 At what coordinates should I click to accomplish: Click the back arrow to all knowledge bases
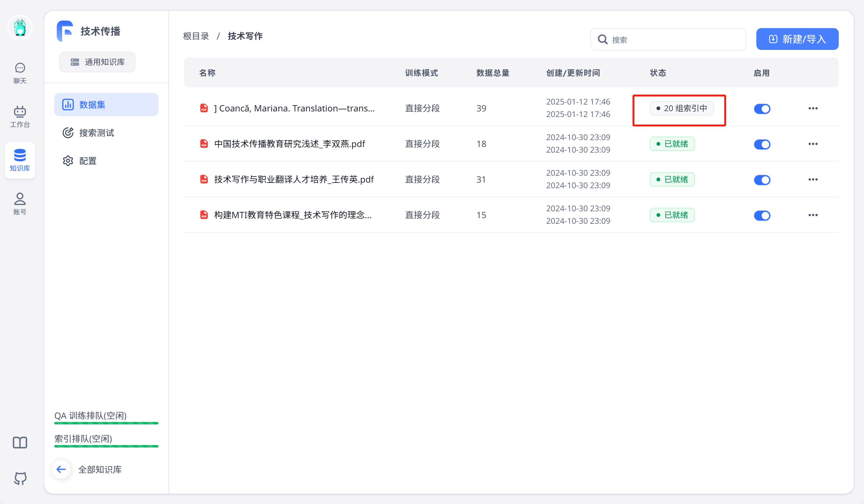pos(61,469)
